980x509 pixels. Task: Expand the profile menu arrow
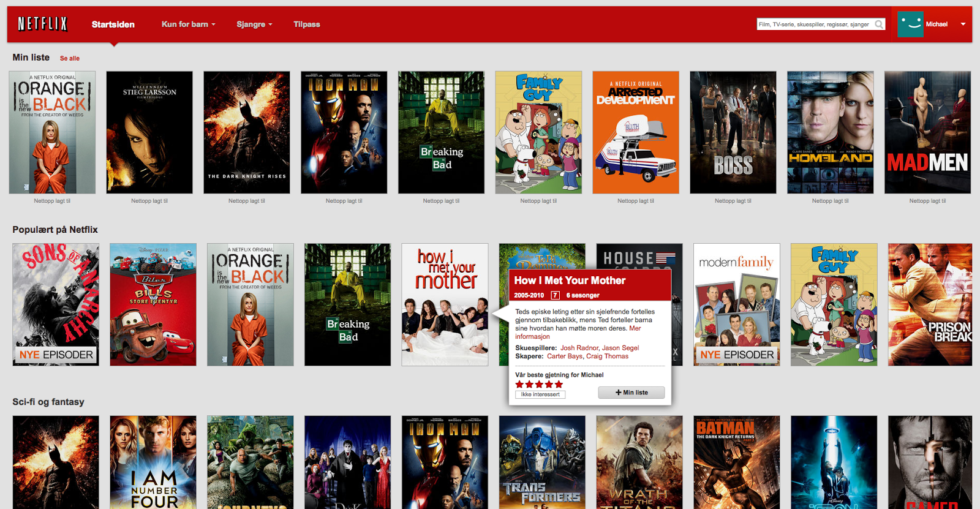pos(963,25)
